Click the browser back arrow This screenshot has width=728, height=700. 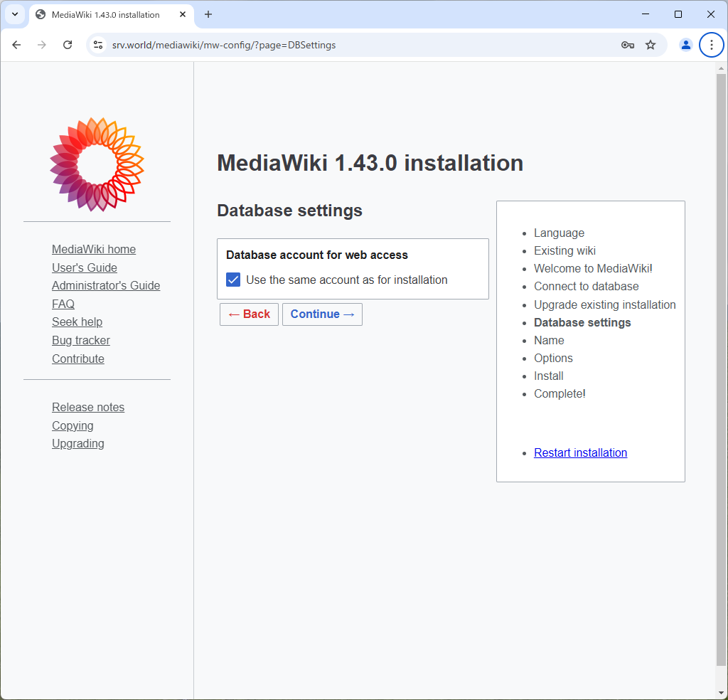[17, 45]
